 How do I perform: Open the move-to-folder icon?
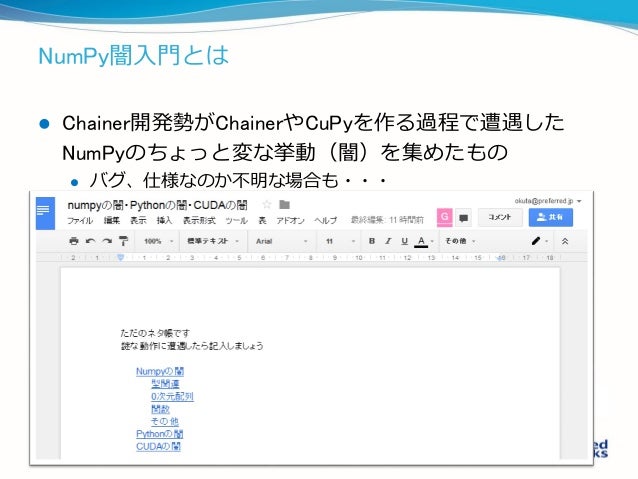point(284,204)
